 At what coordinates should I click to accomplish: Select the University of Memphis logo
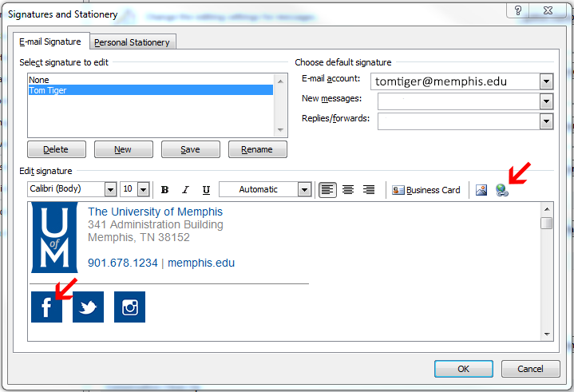(x=54, y=237)
